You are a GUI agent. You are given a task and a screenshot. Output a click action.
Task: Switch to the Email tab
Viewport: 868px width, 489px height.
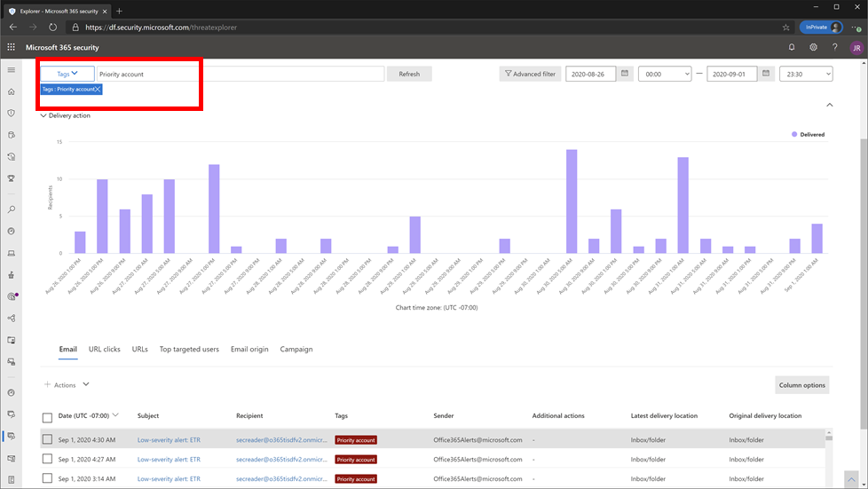(68, 349)
